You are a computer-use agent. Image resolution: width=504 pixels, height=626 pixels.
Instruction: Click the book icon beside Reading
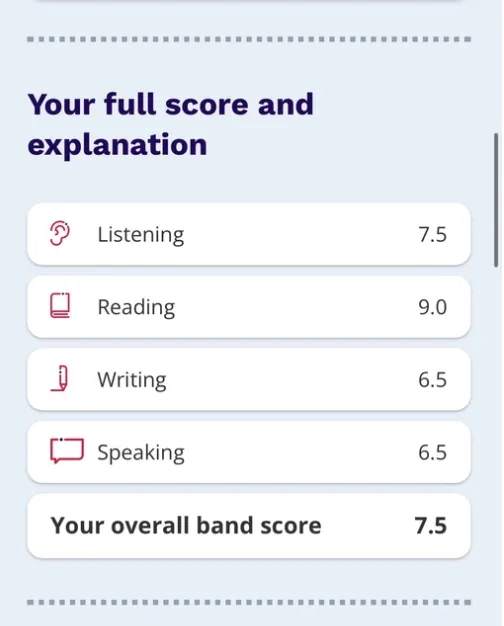coord(60,306)
